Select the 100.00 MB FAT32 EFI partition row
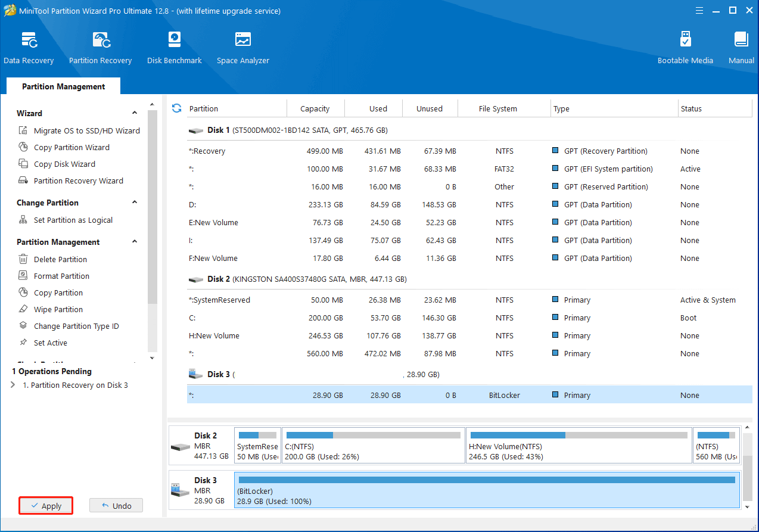This screenshot has height=532, width=759. [469, 169]
